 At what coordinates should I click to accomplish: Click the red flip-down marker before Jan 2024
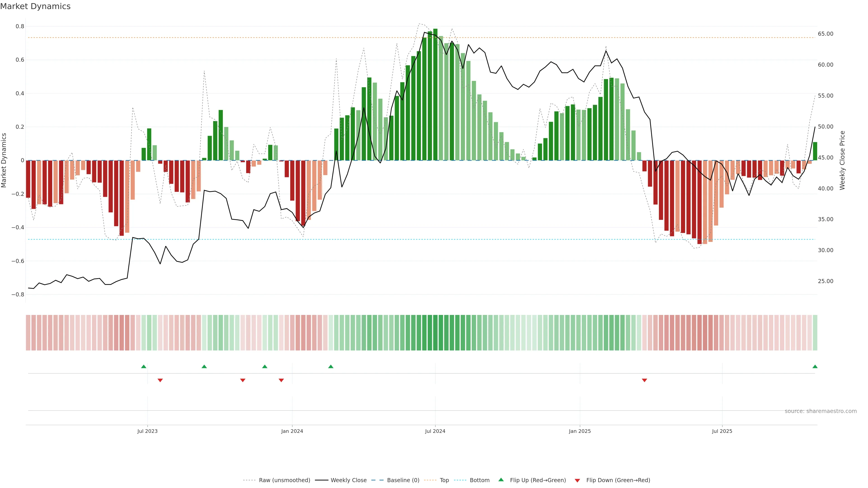pos(281,380)
